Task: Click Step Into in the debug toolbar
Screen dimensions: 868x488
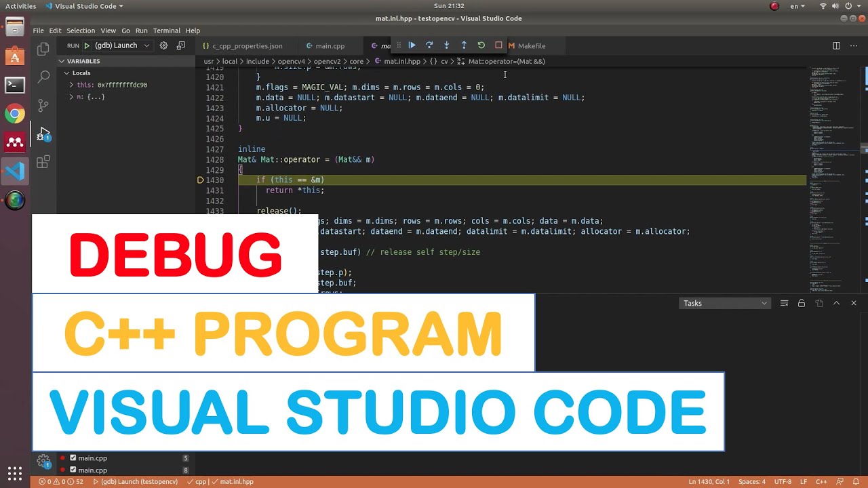Action: 446,45
